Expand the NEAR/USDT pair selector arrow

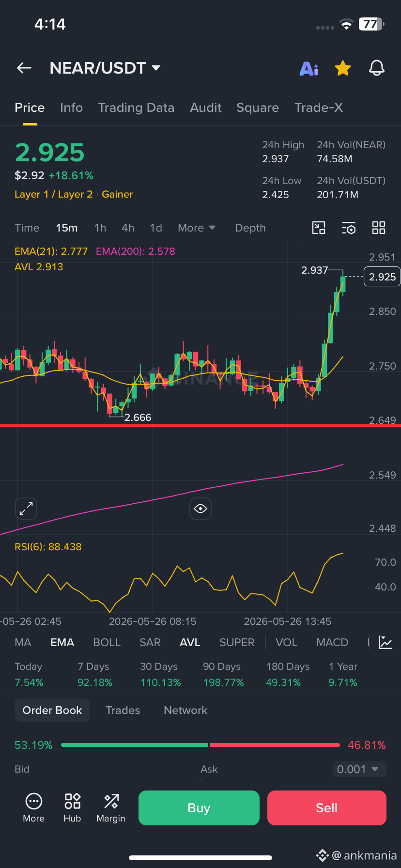pos(156,68)
